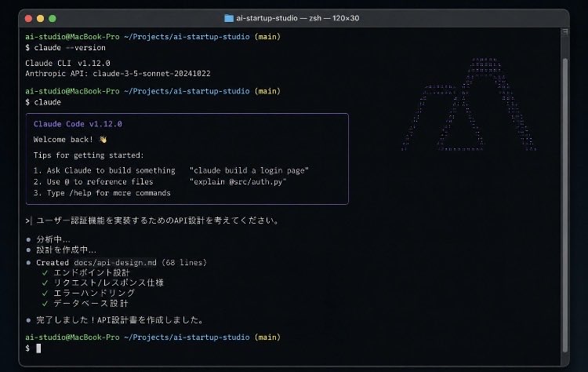Click the terminal vertical scrollbar thumb
This screenshot has width=588, height=372.
point(565,205)
